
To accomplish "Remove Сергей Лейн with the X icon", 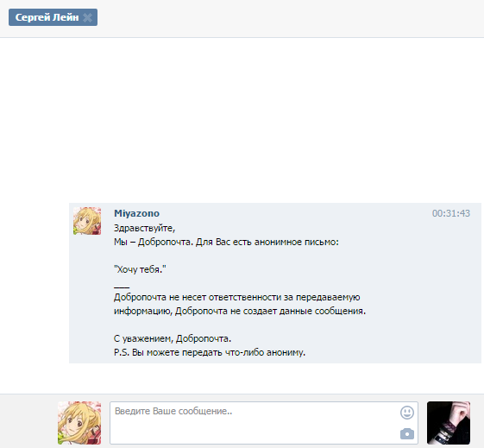I will [88, 17].
